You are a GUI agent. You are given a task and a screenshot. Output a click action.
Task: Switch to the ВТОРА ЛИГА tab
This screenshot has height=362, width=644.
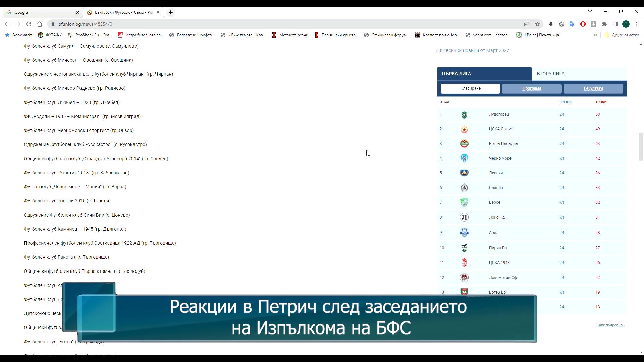pyautogui.click(x=550, y=74)
